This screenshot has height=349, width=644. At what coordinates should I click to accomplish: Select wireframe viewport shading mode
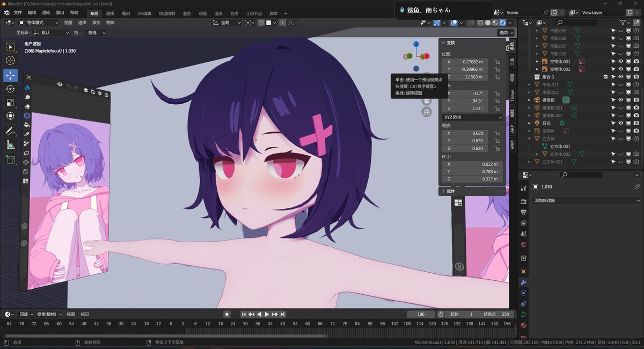pos(480,23)
